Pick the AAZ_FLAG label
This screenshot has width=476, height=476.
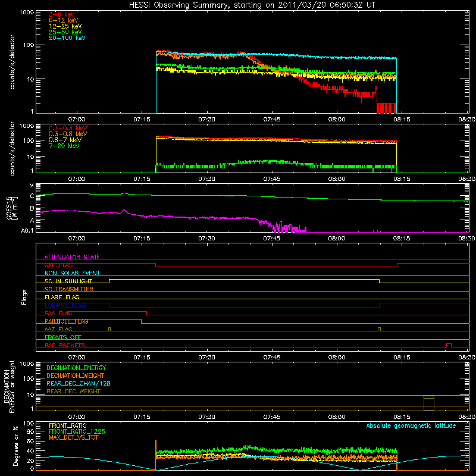click(x=58, y=329)
